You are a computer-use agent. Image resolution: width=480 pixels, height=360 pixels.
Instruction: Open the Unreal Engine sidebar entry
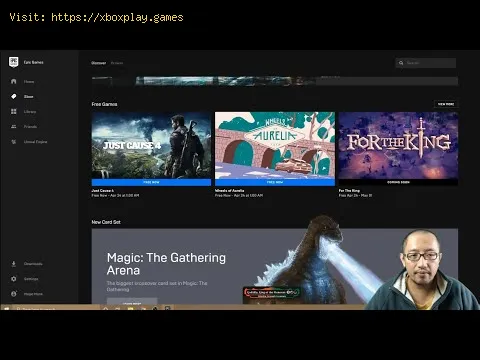point(35,142)
